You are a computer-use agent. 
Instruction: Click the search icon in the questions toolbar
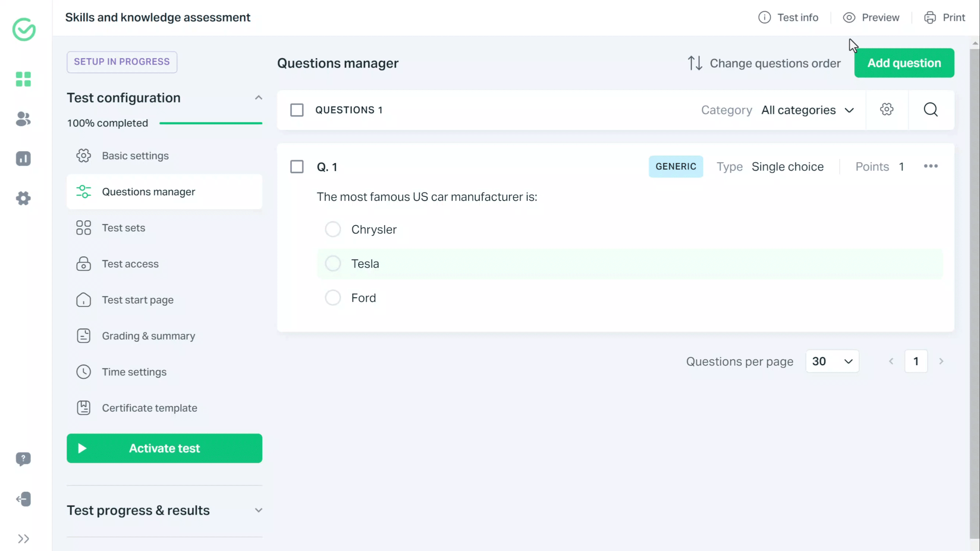click(931, 109)
